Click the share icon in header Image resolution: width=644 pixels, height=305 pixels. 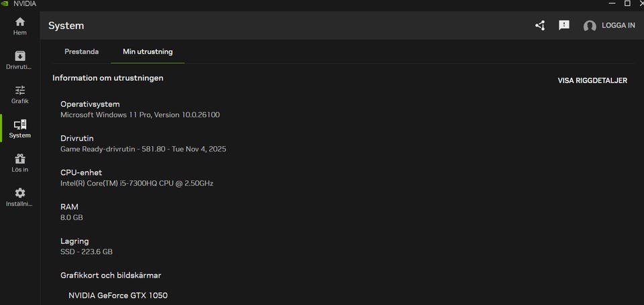(540, 25)
